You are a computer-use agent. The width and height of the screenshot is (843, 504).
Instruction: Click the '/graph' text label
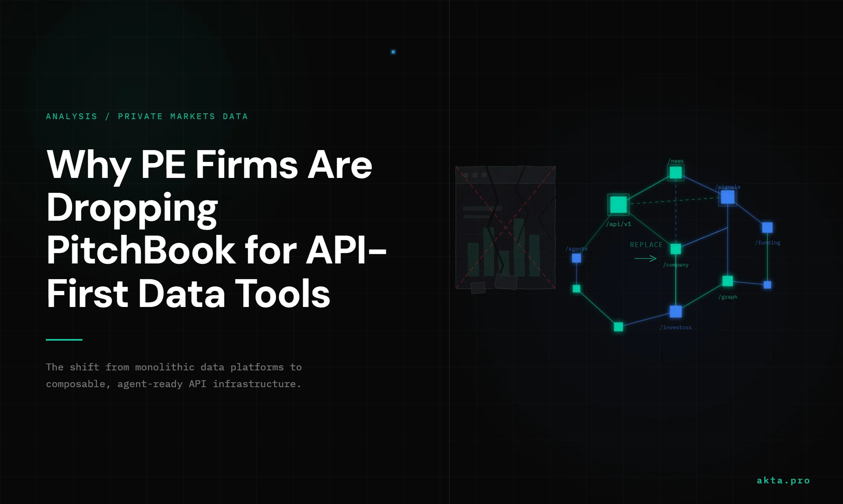pos(728,297)
